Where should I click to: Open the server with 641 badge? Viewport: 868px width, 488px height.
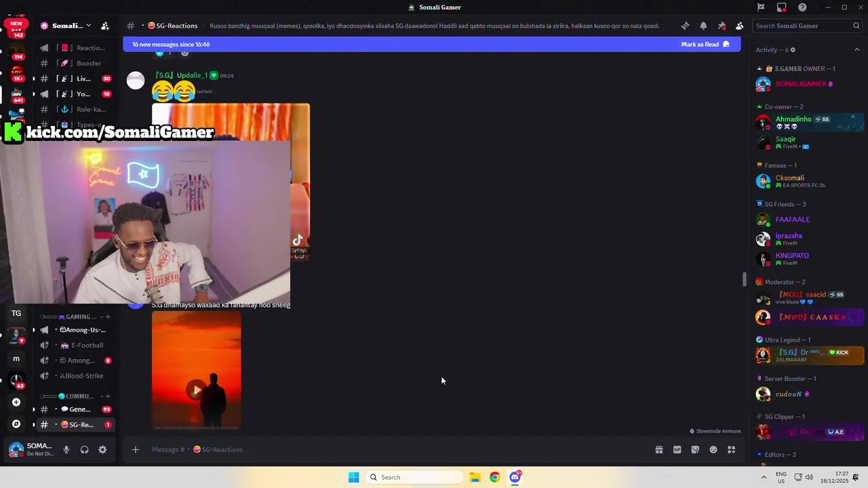17,94
